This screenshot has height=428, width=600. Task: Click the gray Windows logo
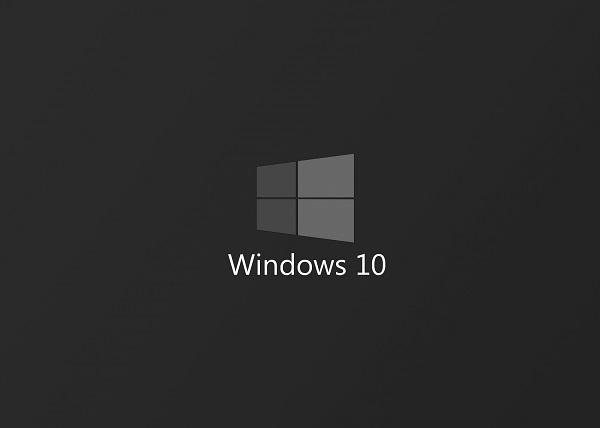click(305, 198)
